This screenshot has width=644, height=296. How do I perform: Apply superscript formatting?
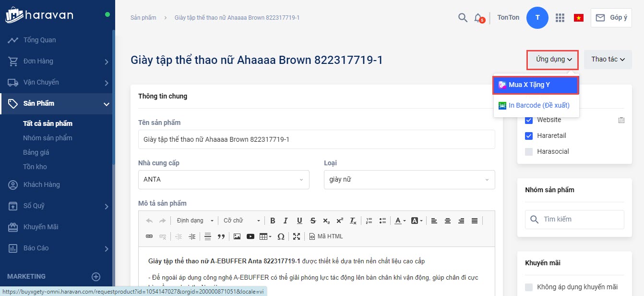point(340,221)
